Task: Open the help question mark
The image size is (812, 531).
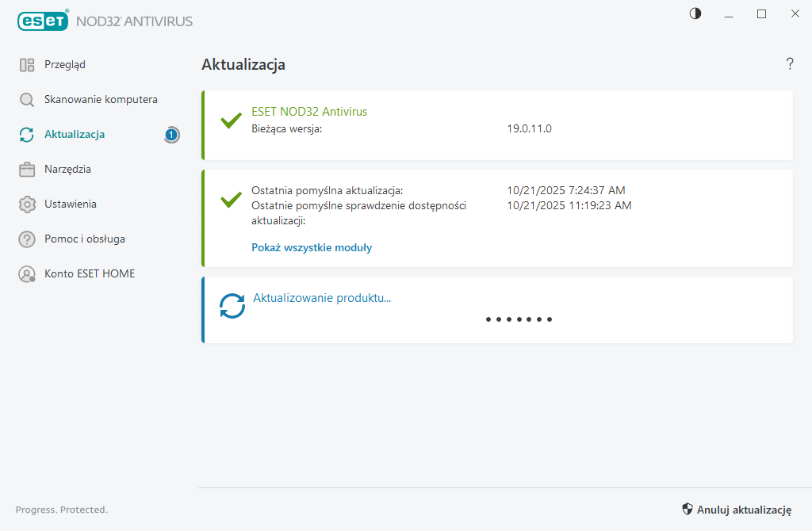Action: [x=790, y=64]
